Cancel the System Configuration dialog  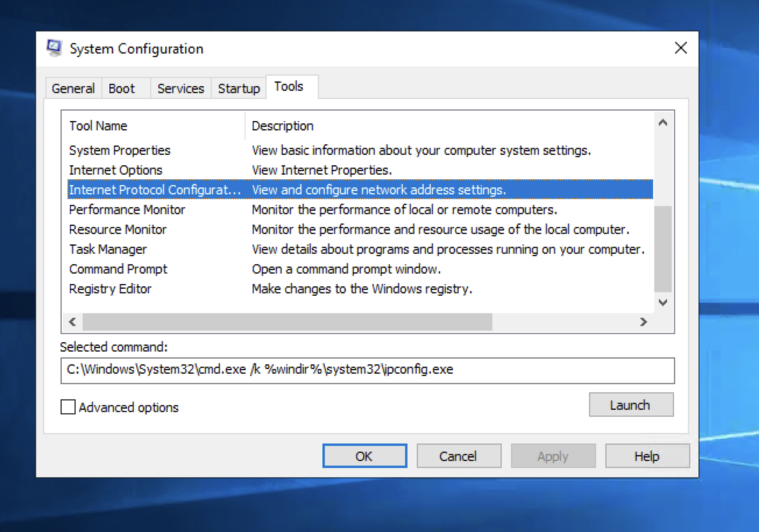458,456
